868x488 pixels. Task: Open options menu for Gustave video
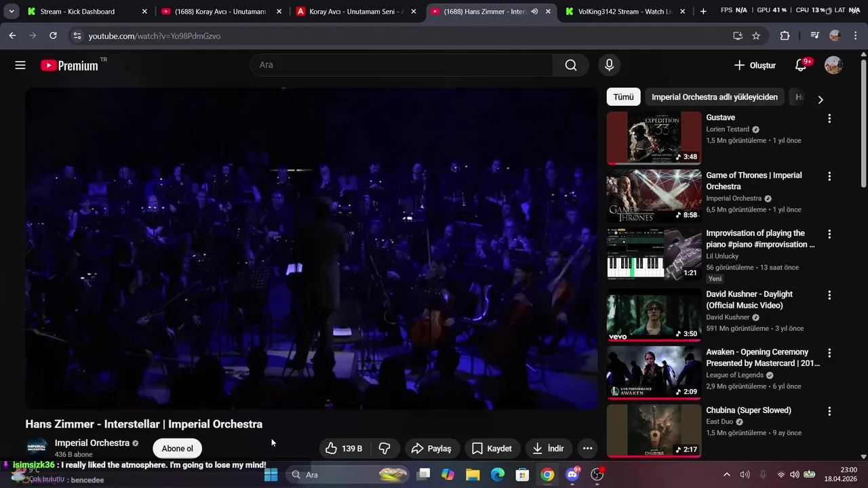[829, 119]
